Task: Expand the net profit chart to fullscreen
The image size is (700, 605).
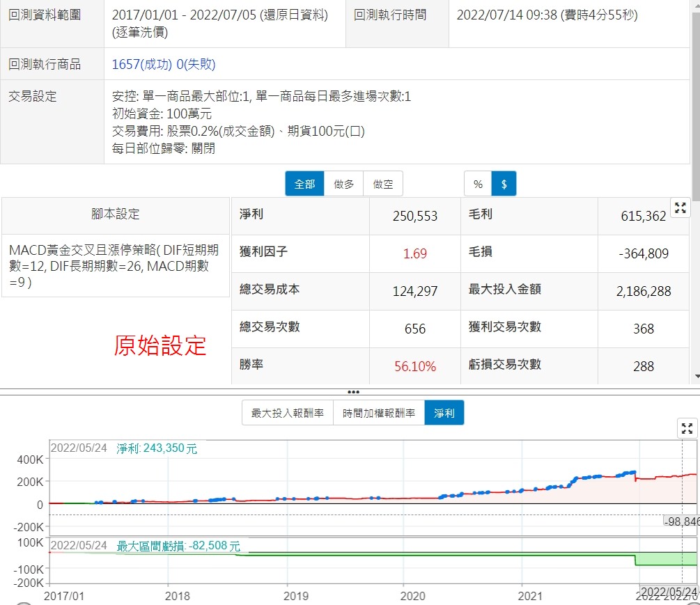Action: (x=687, y=428)
